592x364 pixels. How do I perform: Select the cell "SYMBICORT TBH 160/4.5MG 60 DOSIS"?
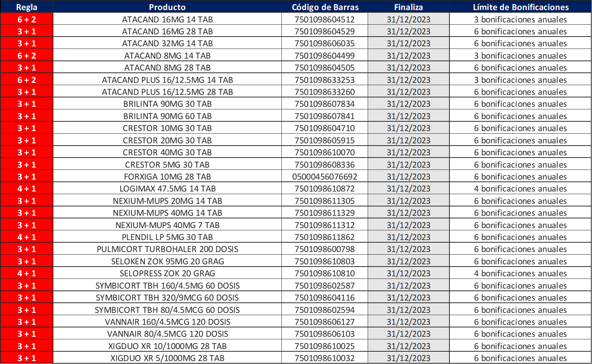[x=167, y=286]
